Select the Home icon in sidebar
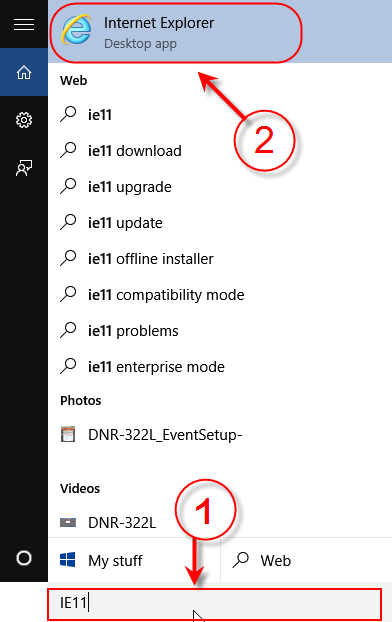Image resolution: width=392 pixels, height=622 pixels. point(24,72)
